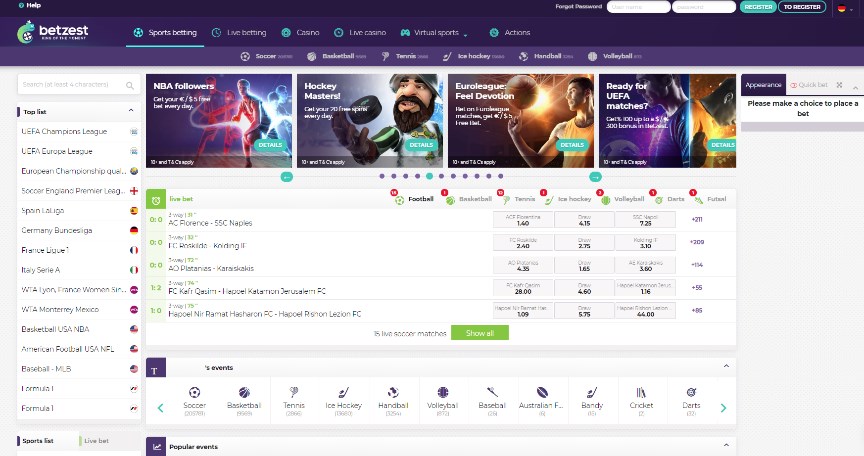Filter live bets by Football

point(414,199)
